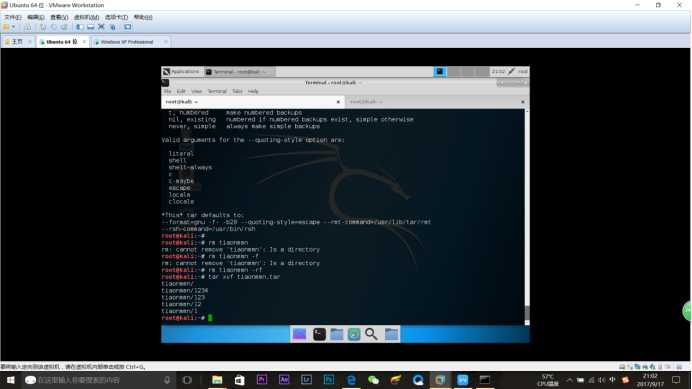Click the pen icon in Kali panel
Viewport: 692px width, 389px height.
(x=511, y=72)
